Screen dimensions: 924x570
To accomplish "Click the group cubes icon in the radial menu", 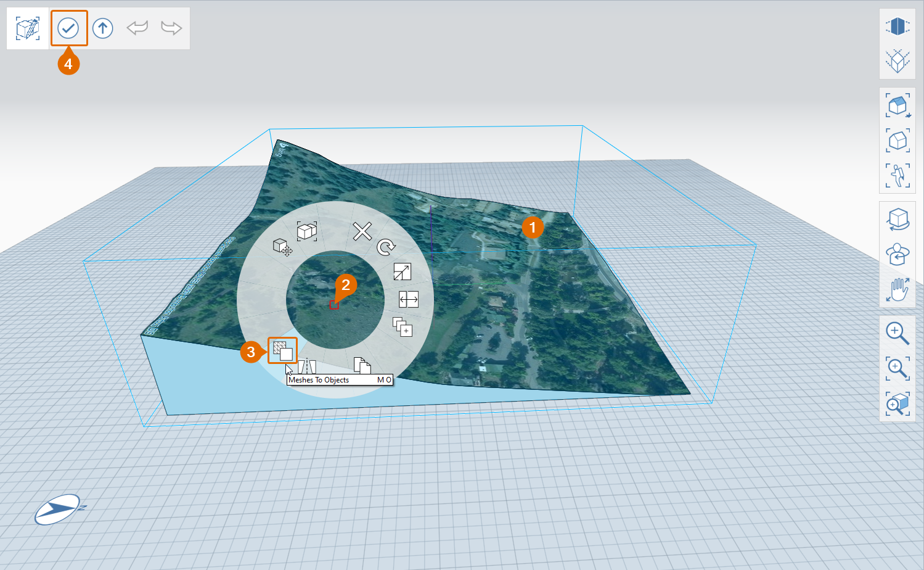I will click(x=306, y=231).
